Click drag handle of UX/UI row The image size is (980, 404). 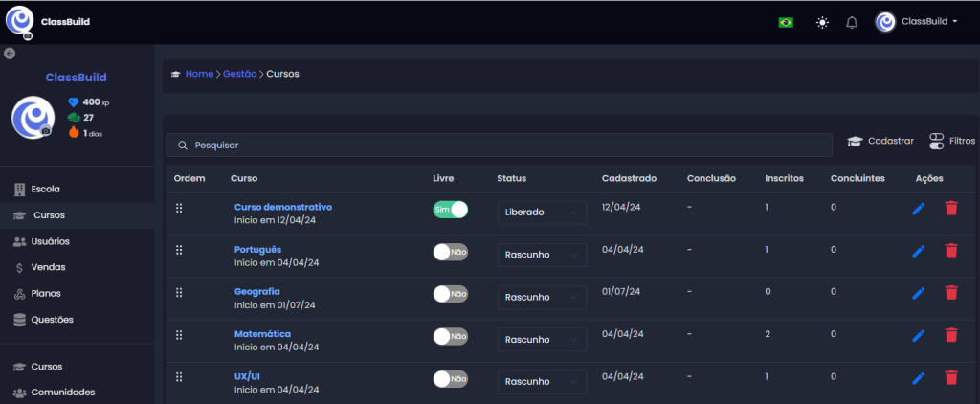pyautogui.click(x=179, y=377)
